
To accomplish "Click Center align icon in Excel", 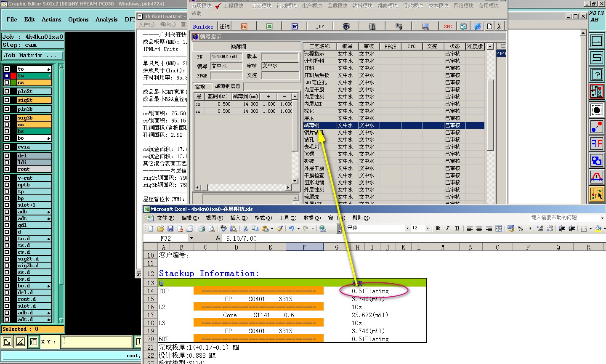I will [x=479, y=228].
